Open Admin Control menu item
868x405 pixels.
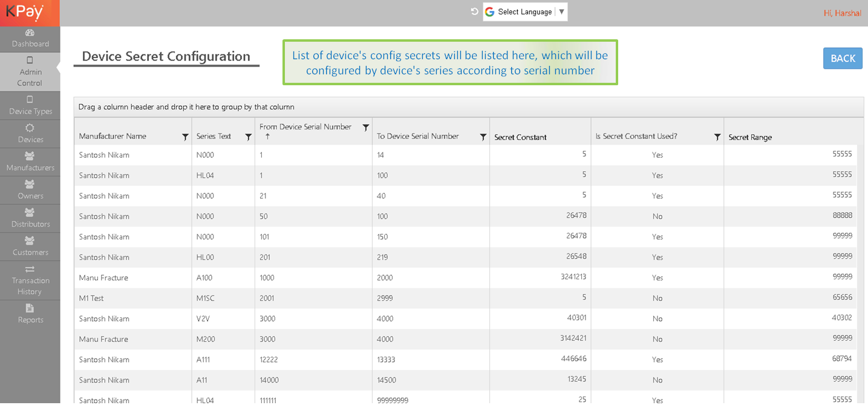click(x=30, y=72)
